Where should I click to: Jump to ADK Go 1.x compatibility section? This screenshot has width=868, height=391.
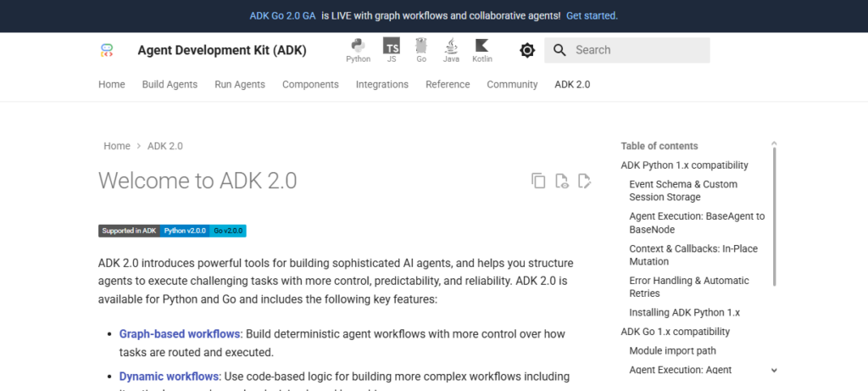click(676, 332)
